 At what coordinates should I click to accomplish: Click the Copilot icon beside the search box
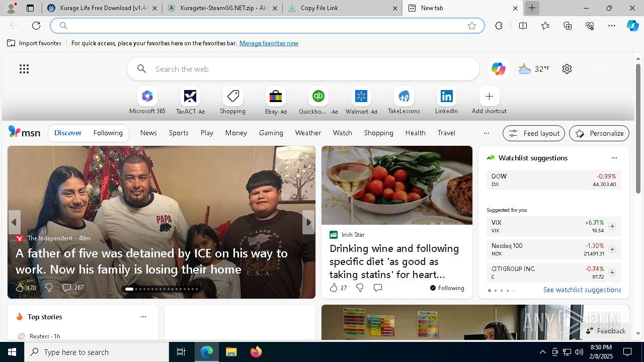point(498,69)
